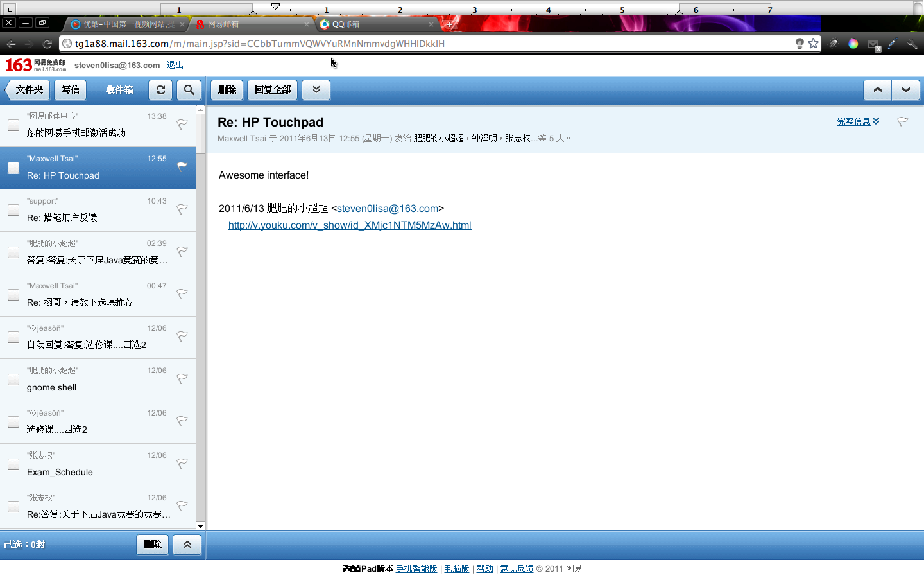Open the youku.com video link
Viewport: 924px width, 578px height.
pos(350,225)
